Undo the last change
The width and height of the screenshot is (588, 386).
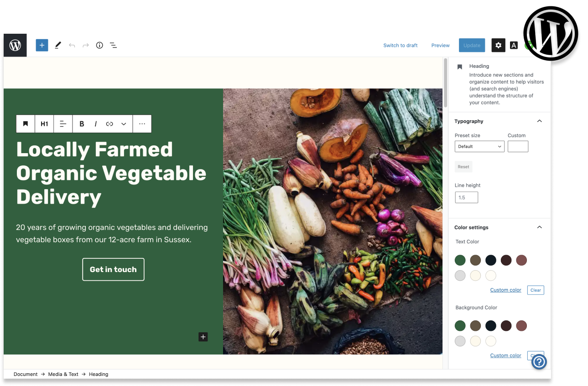(72, 45)
